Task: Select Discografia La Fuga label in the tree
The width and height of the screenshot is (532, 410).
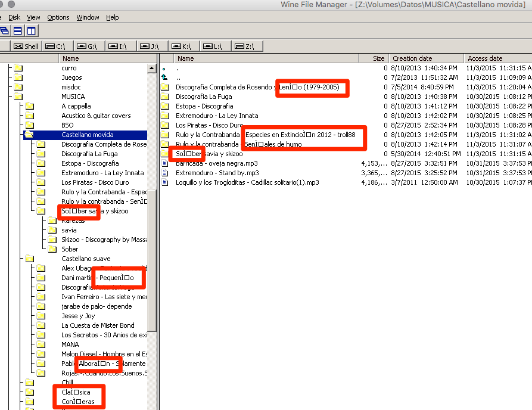Action: click(x=89, y=154)
